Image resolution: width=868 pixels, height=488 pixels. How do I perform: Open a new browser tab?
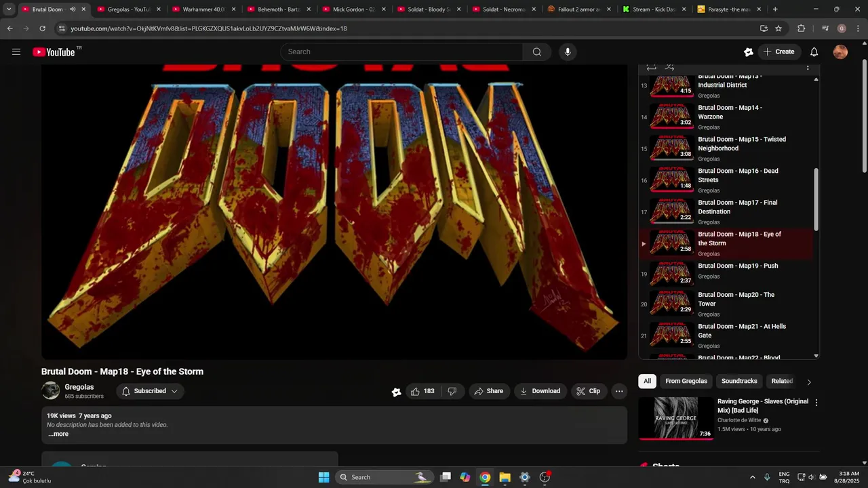[x=775, y=9]
